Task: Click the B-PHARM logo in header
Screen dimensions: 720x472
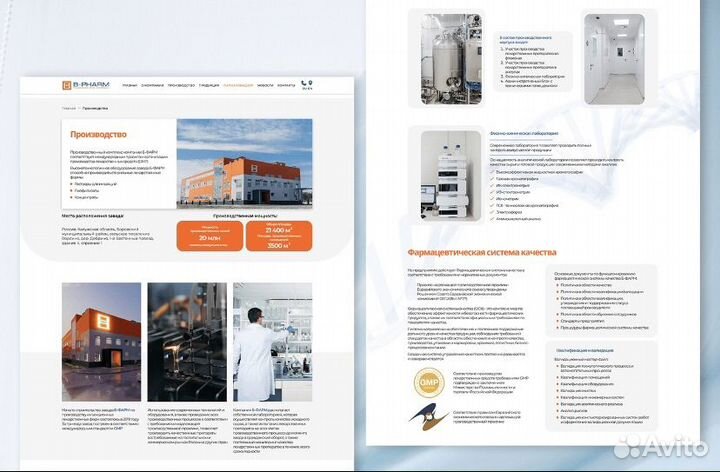Action: pyautogui.click(x=86, y=85)
